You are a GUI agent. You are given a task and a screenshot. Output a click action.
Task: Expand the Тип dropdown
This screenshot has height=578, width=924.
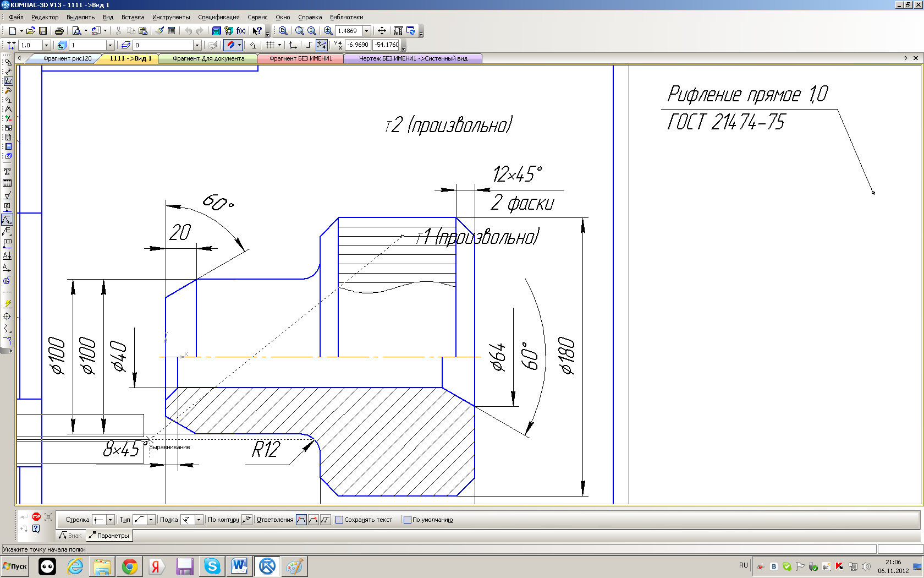point(151,520)
